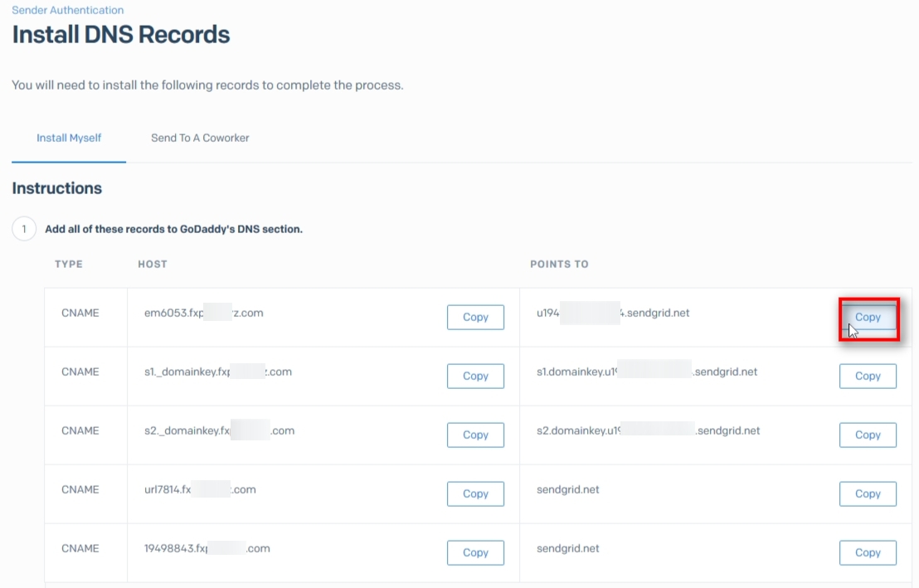The height and width of the screenshot is (588, 919).
Task: Copy the em6053 host CNAME record
Action: tap(475, 317)
